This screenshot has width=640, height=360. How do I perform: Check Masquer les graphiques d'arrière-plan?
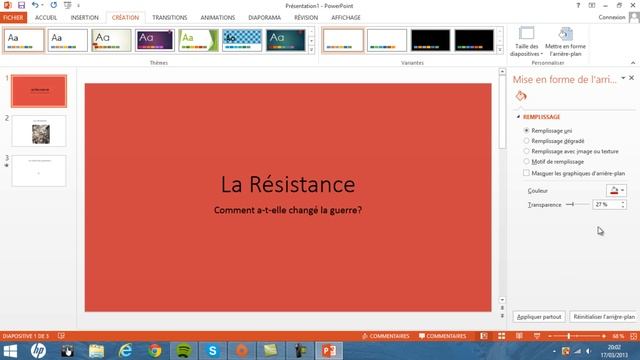point(527,173)
